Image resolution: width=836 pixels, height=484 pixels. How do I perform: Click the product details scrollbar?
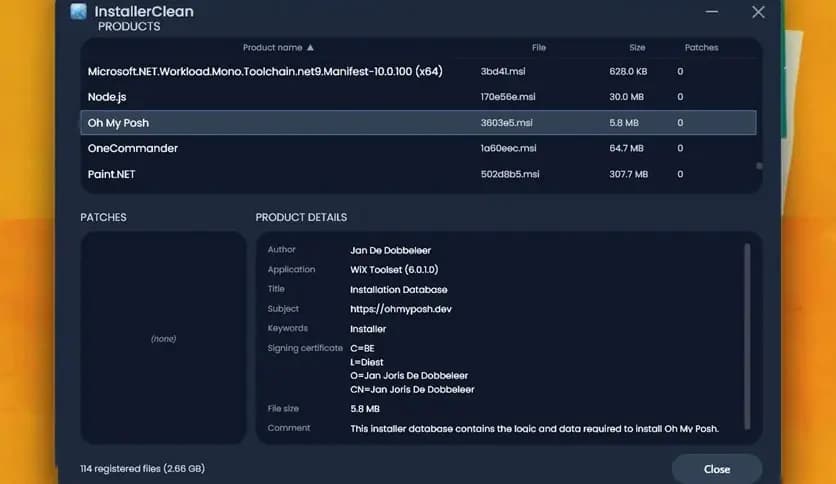[x=747, y=336]
